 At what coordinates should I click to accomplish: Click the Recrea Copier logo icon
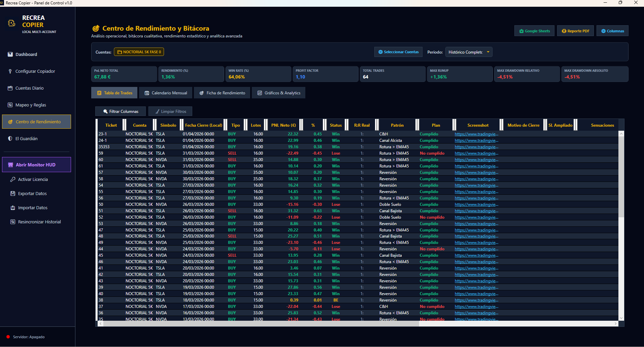point(12,23)
